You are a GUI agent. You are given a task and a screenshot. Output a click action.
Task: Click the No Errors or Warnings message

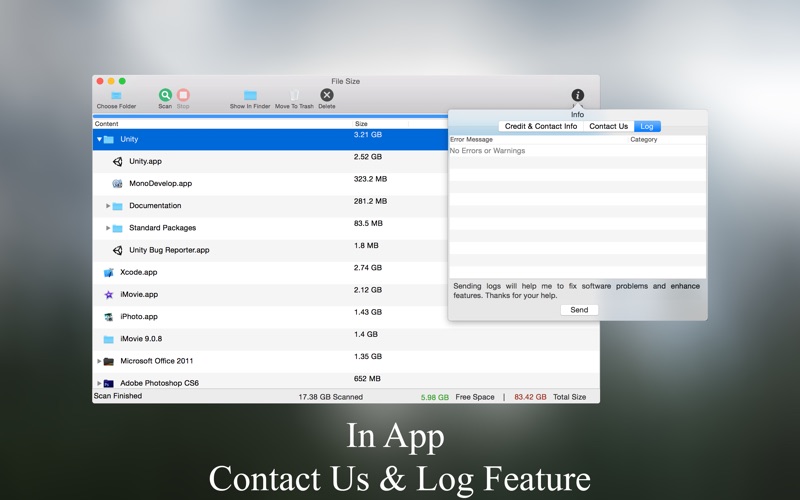(487, 151)
